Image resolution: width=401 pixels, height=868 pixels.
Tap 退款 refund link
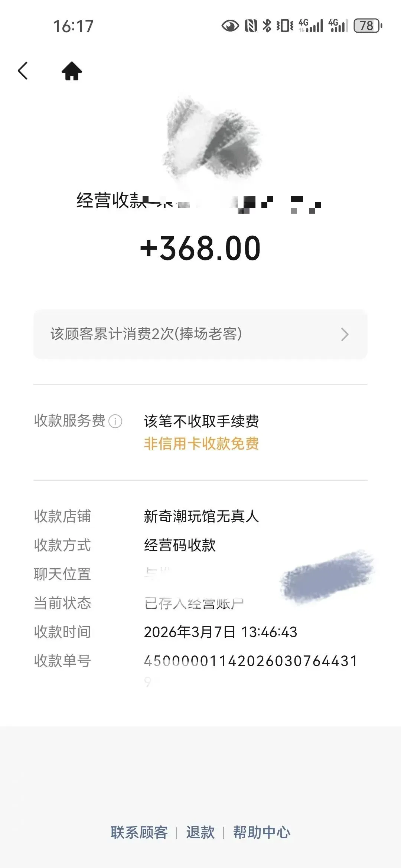pos(200,832)
